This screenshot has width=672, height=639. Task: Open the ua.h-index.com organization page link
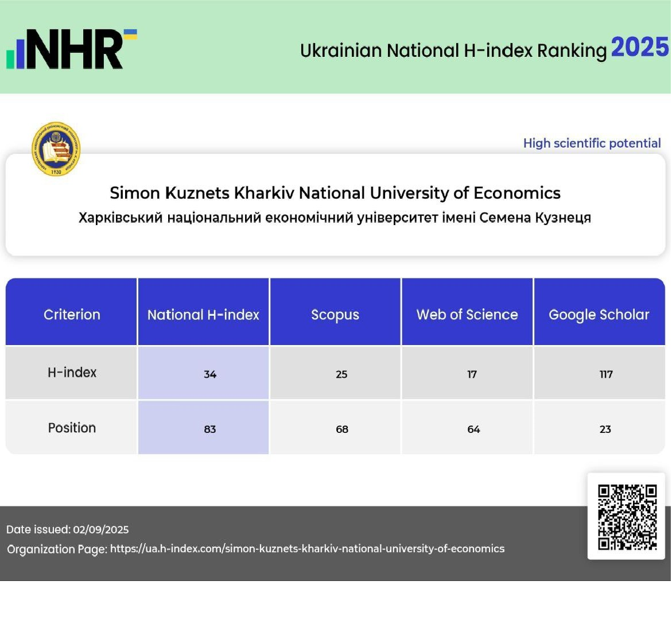point(307,548)
